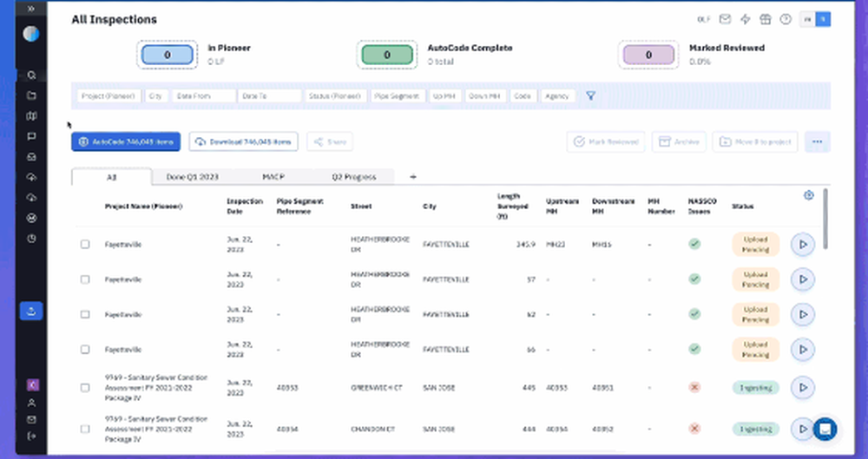Click the green AutoCode Complete count badge

pos(387,55)
